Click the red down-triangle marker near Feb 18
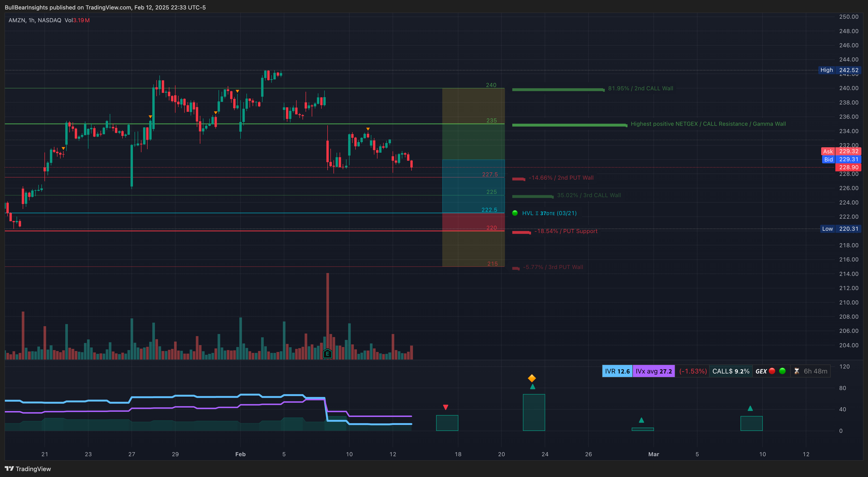This screenshot has height=477, width=868. pos(445,407)
